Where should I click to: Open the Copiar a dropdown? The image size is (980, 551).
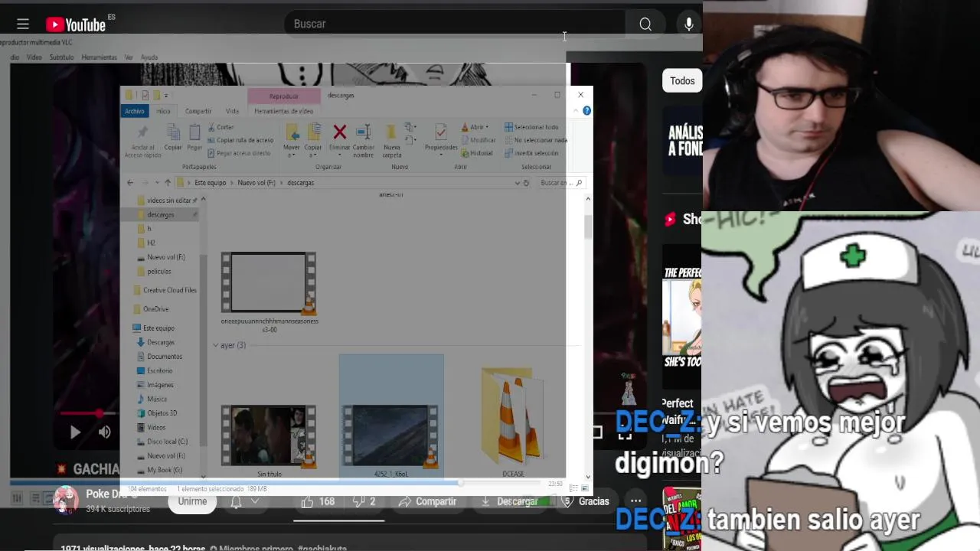(x=313, y=142)
